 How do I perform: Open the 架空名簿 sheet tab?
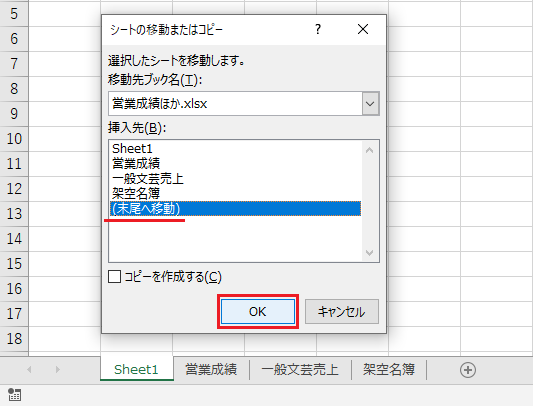[x=389, y=370]
